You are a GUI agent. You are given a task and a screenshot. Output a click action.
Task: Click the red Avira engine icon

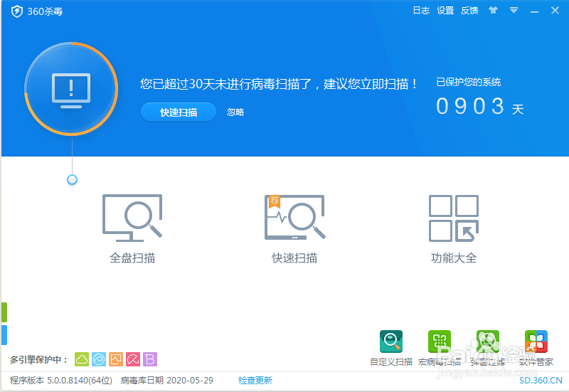click(x=133, y=359)
